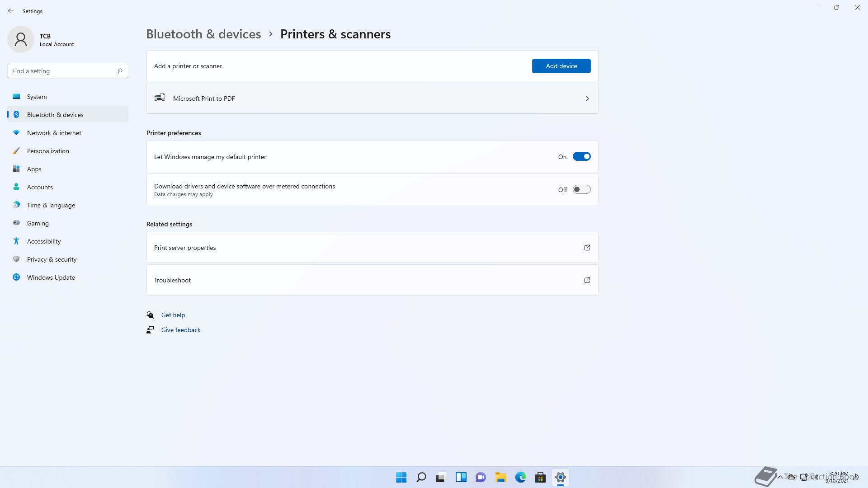
Task: Open the printer Troubleshoot option
Action: pos(372,280)
